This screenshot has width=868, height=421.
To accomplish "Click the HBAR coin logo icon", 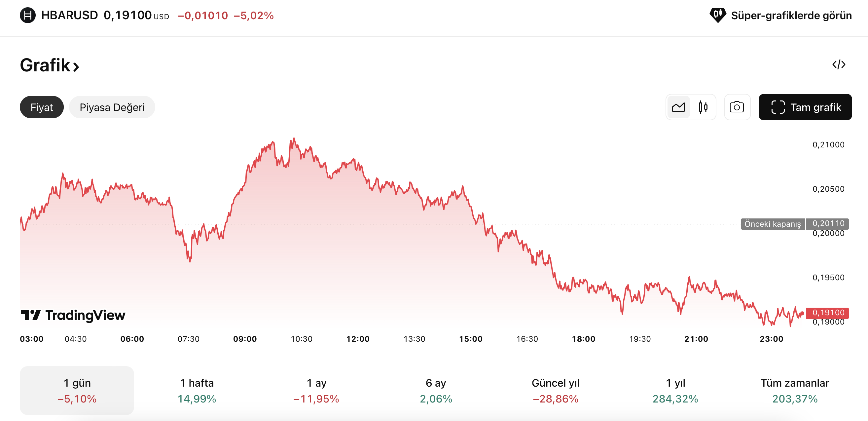I will click(28, 16).
